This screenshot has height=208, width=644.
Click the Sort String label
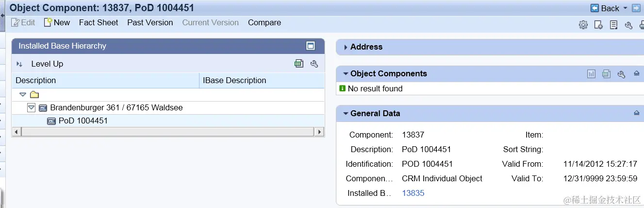point(523,149)
